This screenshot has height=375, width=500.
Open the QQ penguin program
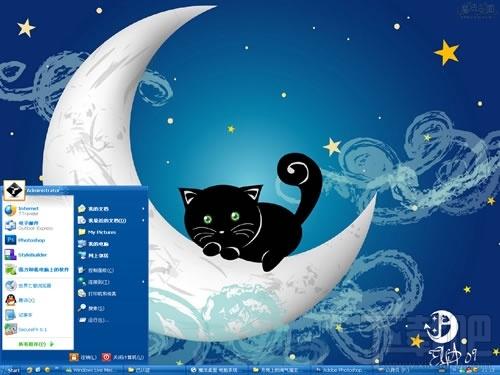tap(37, 300)
